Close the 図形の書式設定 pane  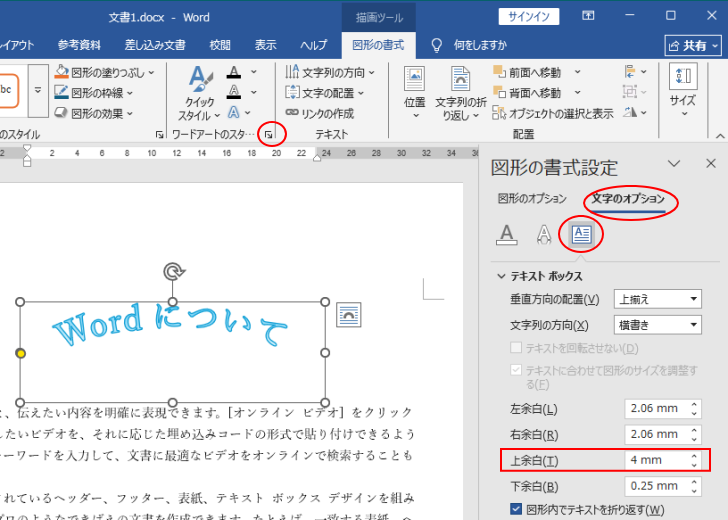tap(711, 163)
